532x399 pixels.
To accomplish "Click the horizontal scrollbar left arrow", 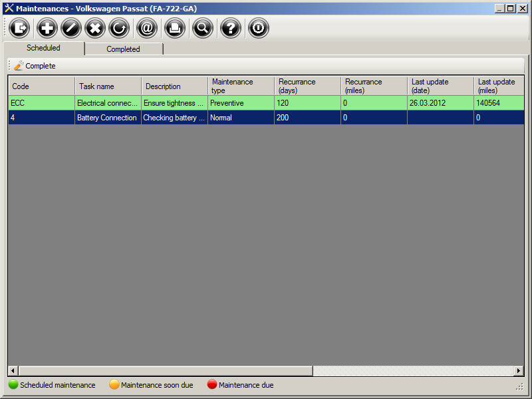I will tap(13, 370).
